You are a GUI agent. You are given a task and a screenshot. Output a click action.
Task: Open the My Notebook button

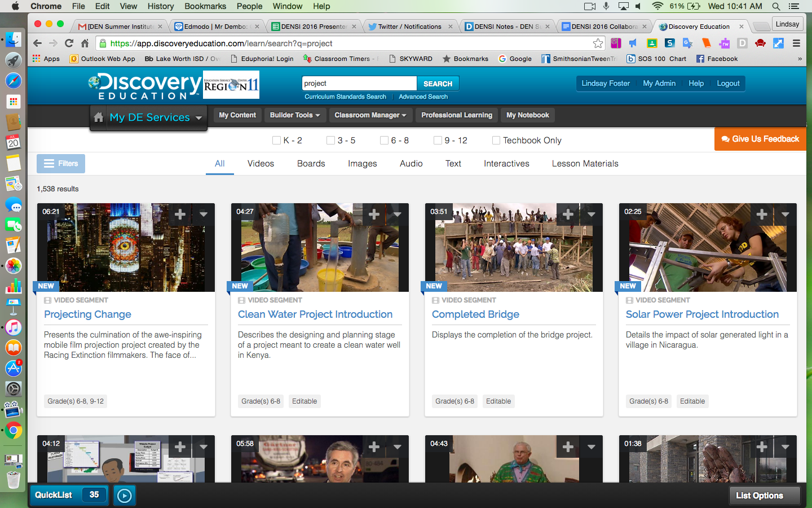pyautogui.click(x=528, y=115)
